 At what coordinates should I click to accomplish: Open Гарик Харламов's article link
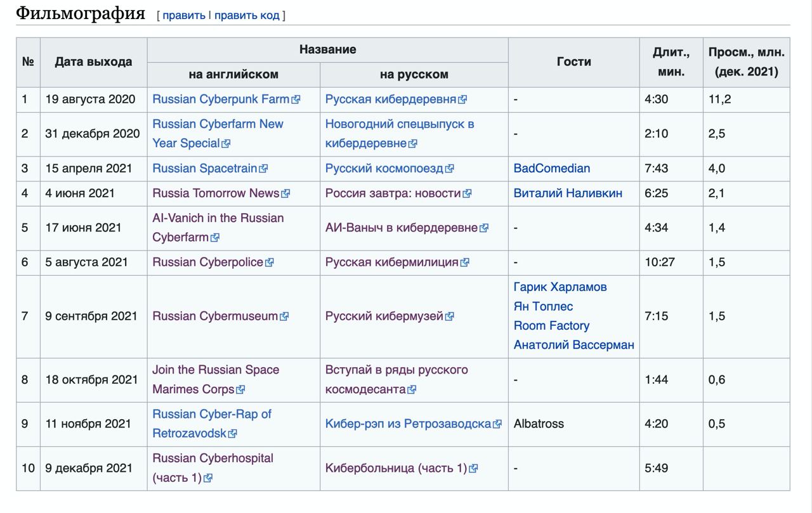[x=560, y=287]
